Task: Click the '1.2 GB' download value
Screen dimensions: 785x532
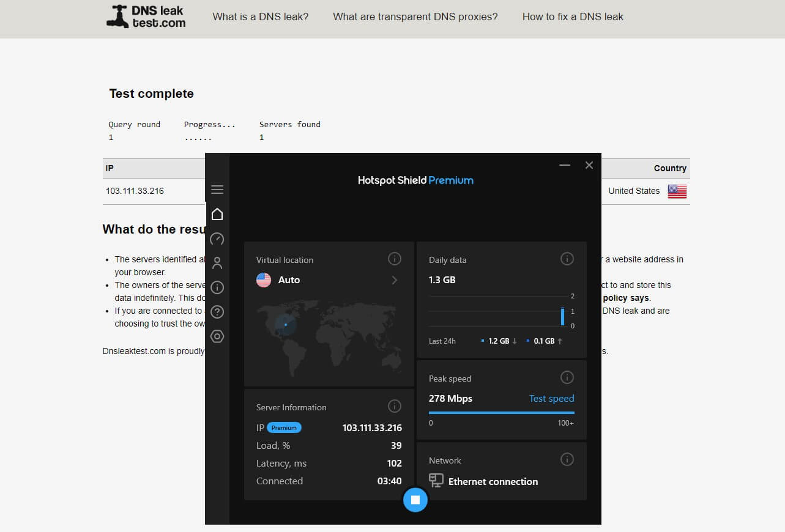Action: [x=499, y=341]
